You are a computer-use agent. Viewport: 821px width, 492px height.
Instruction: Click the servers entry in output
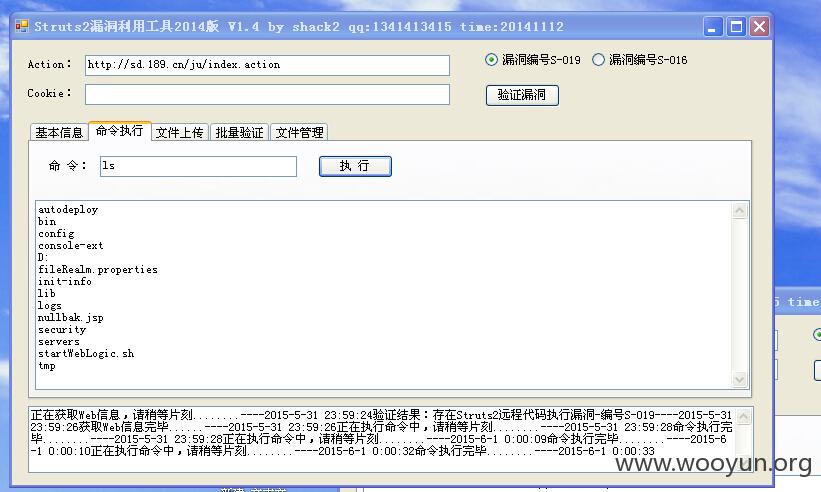tap(59, 342)
